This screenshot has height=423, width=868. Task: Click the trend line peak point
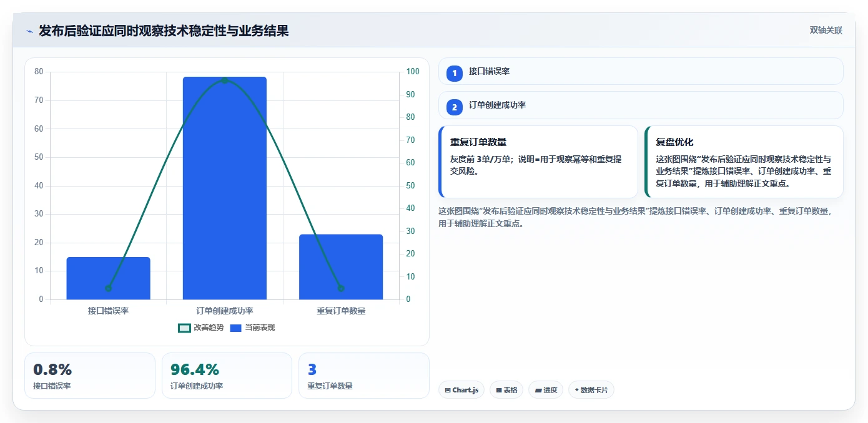[x=225, y=80]
